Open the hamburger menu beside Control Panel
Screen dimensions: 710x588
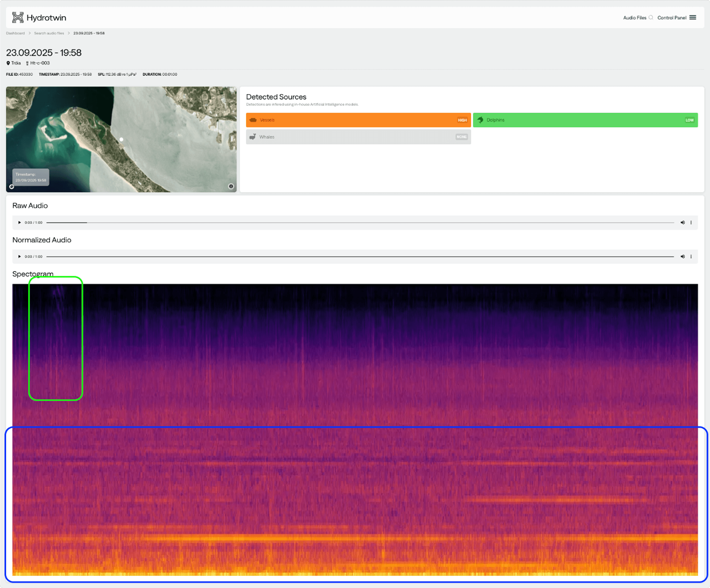pos(693,17)
